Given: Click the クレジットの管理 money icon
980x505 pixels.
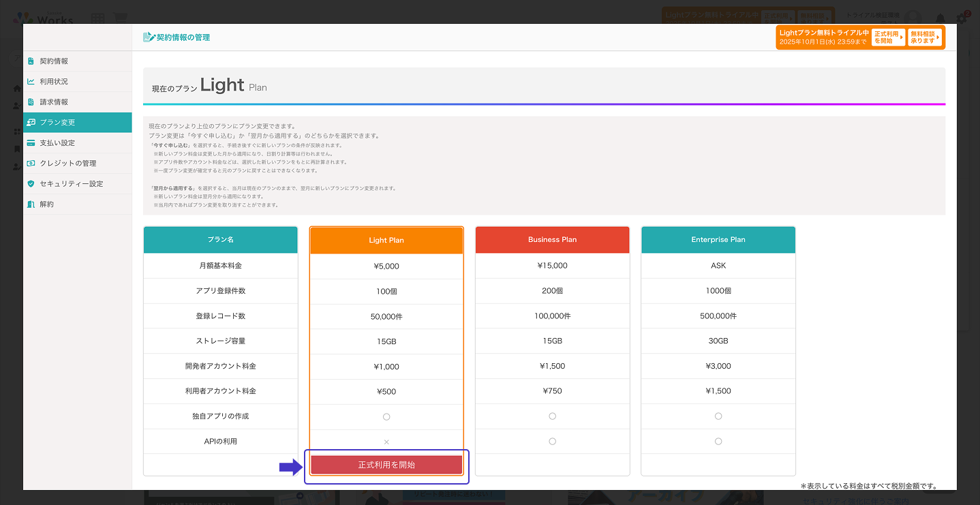Looking at the screenshot, I should (x=31, y=164).
